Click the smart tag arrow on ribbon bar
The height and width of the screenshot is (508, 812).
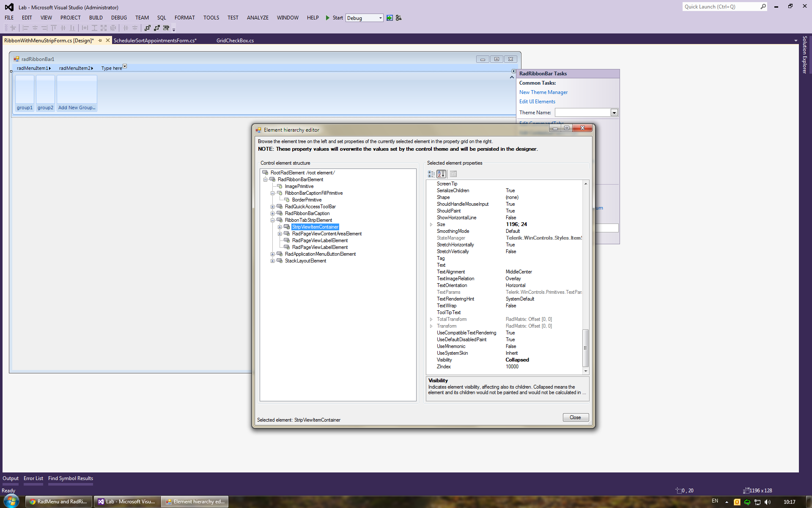[513, 71]
